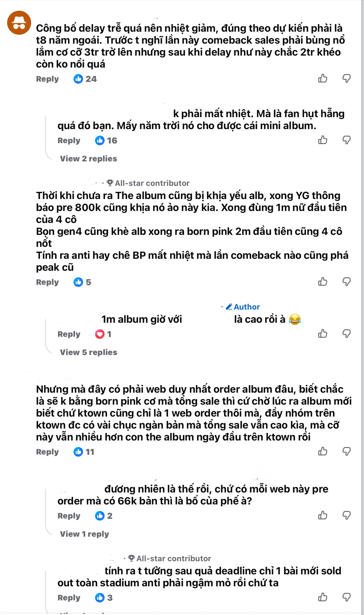The height and width of the screenshot is (615, 364).
Task: Toggle the thumbs-down on the comment with 11 likes
Action: tap(347, 452)
